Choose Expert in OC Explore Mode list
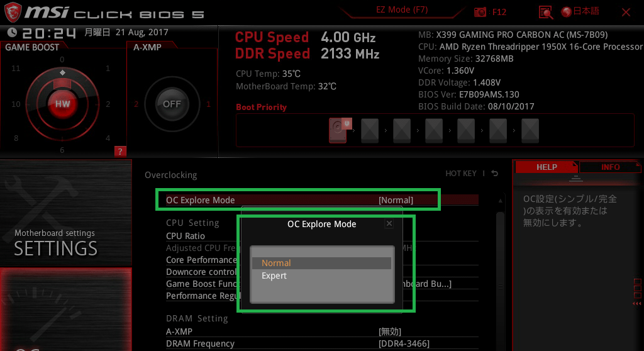Screen dimensions: 644x351 click(321, 276)
